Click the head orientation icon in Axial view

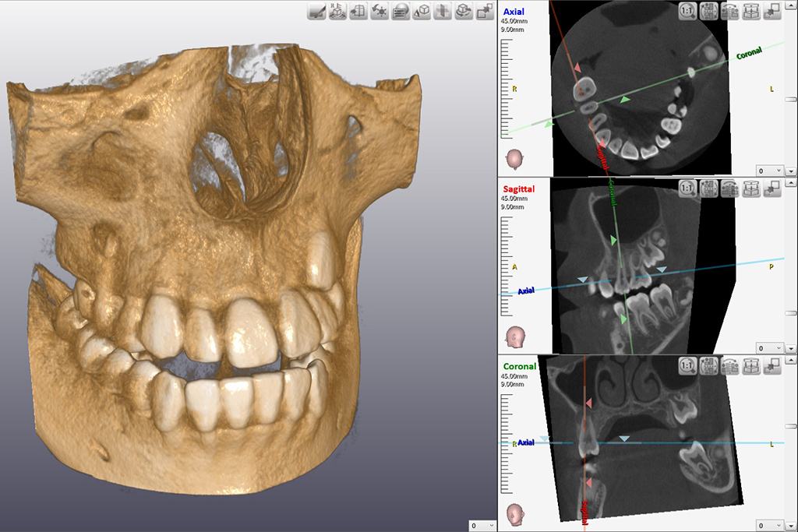point(514,160)
